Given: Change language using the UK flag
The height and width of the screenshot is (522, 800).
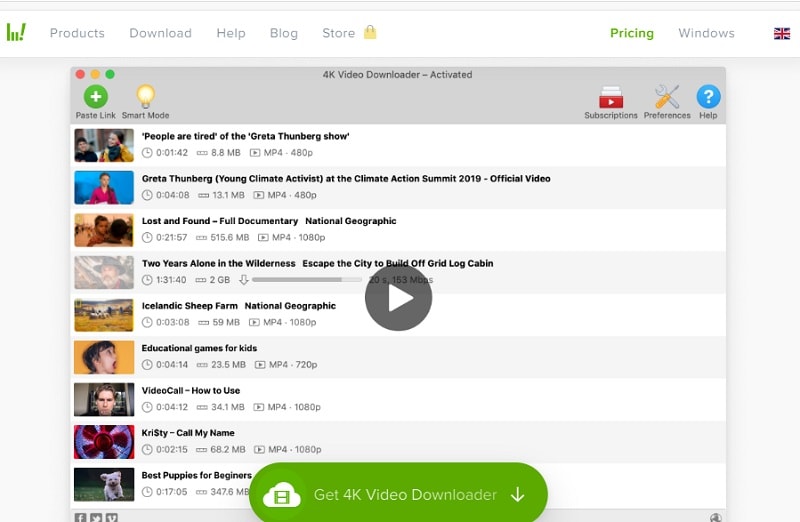Looking at the screenshot, I should pos(781,34).
